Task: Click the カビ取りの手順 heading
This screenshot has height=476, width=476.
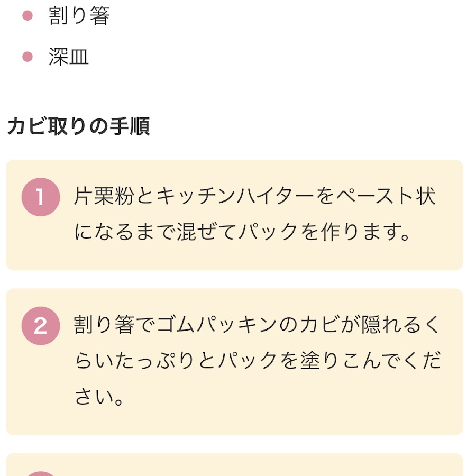Action: point(79,126)
